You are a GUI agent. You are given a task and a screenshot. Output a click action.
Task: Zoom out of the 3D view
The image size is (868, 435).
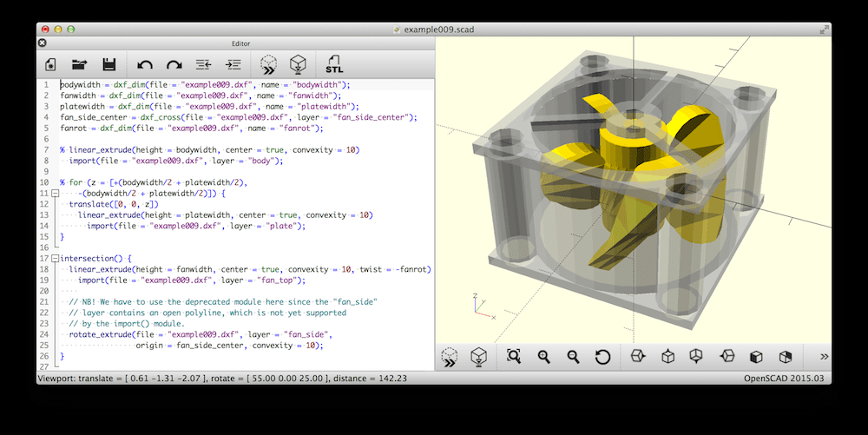573,357
